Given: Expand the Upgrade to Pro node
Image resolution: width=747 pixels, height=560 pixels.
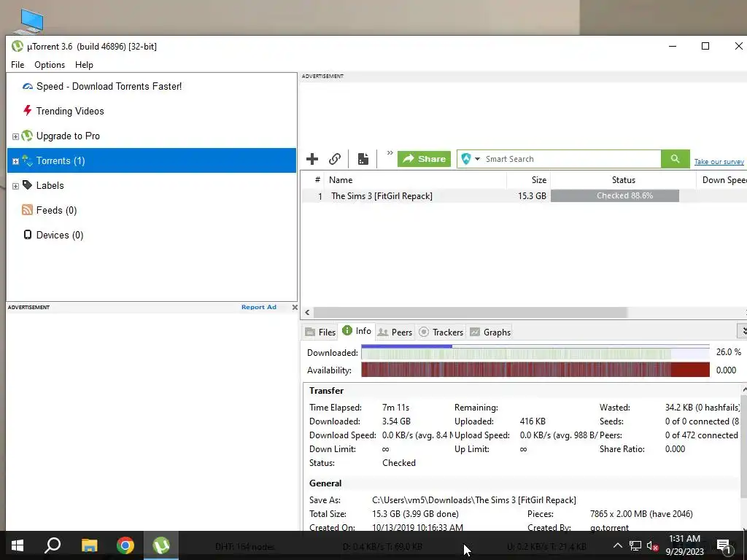Looking at the screenshot, I should click(x=15, y=136).
